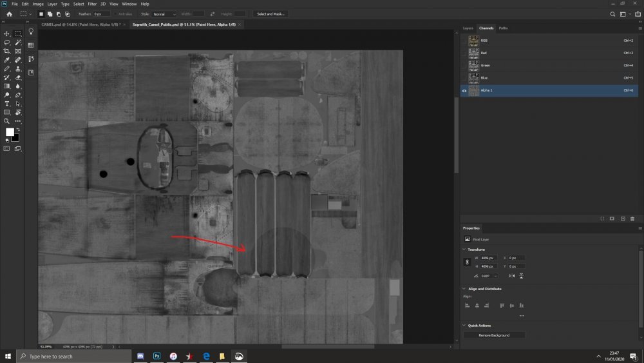This screenshot has width=644, height=363.
Task: Switch to the Layers tab
Action: (468, 28)
